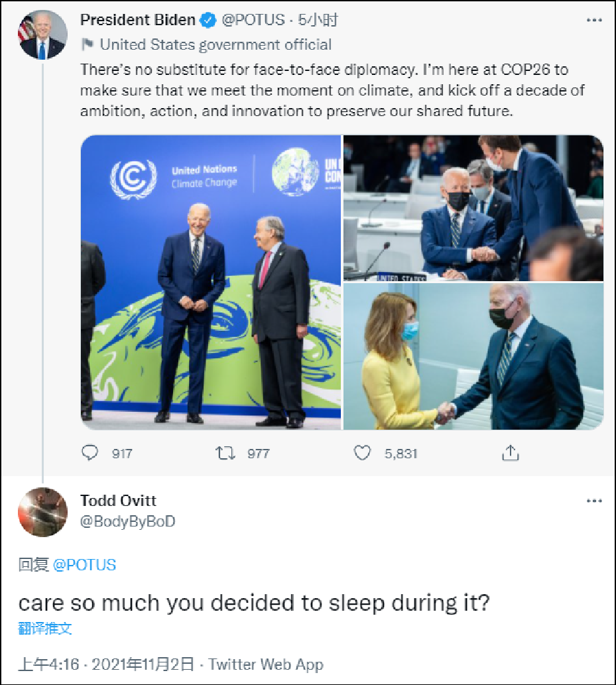
Task: Click the blue verified badge
Action: pos(208,21)
